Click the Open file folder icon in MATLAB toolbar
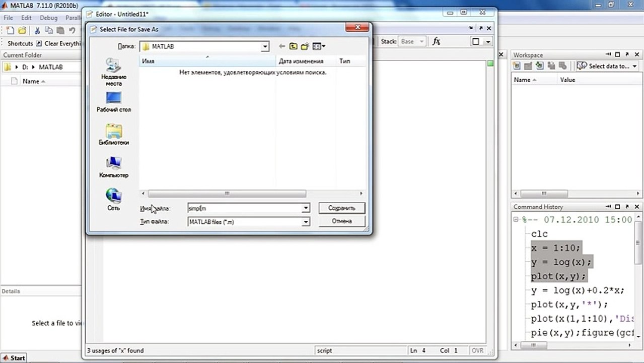 pyautogui.click(x=22, y=30)
